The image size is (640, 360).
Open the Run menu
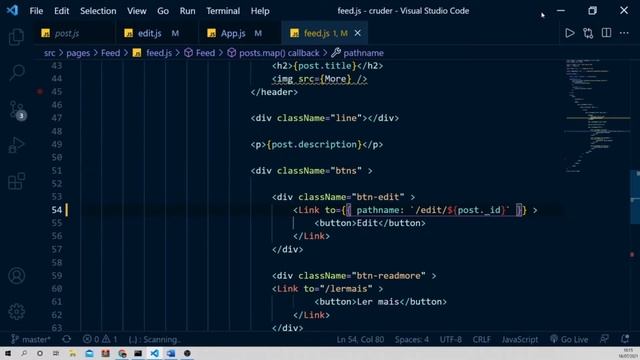pyautogui.click(x=187, y=11)
